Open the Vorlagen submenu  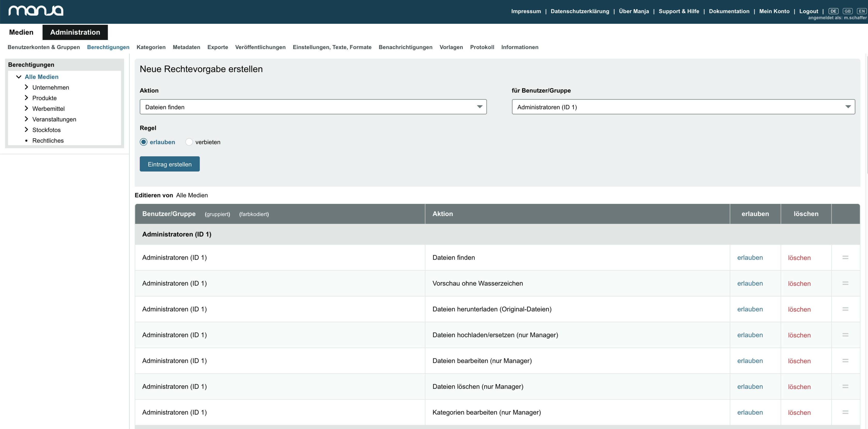tap(451, 47)
